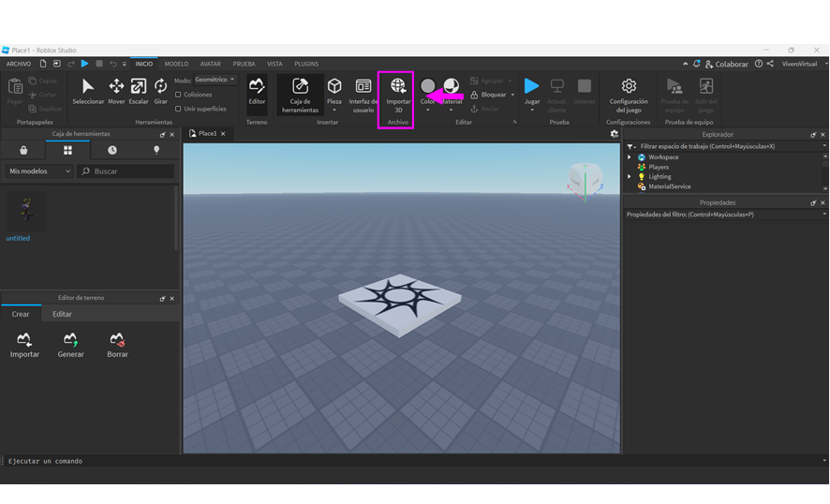Expand the Workspace tree node

[630, 157]
